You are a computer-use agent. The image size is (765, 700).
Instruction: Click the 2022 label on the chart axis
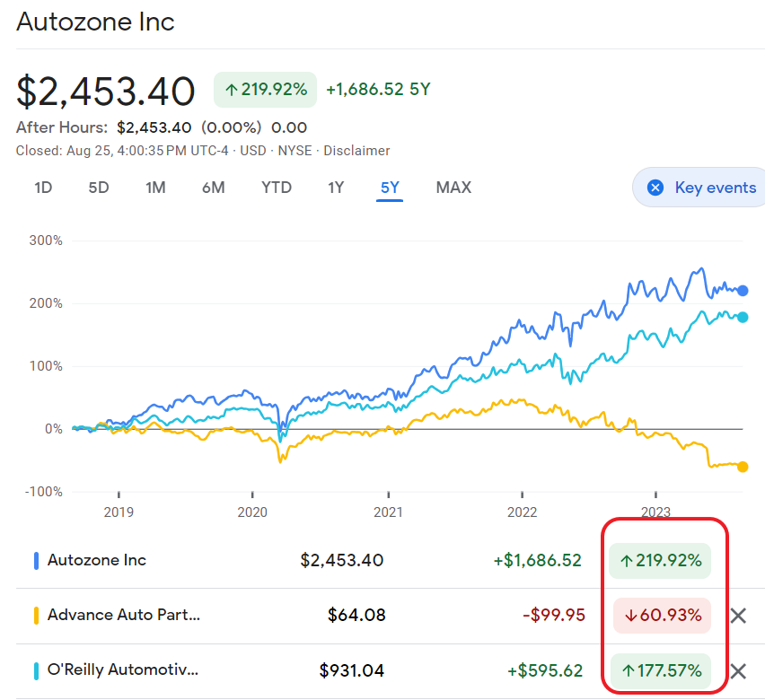coord(522,512)
